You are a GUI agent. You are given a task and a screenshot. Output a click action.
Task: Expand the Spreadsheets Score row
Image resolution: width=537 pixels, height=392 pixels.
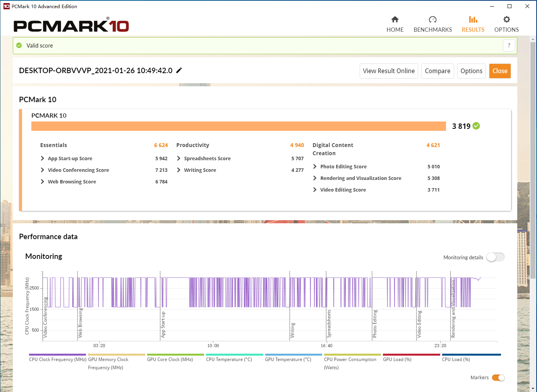179,159
